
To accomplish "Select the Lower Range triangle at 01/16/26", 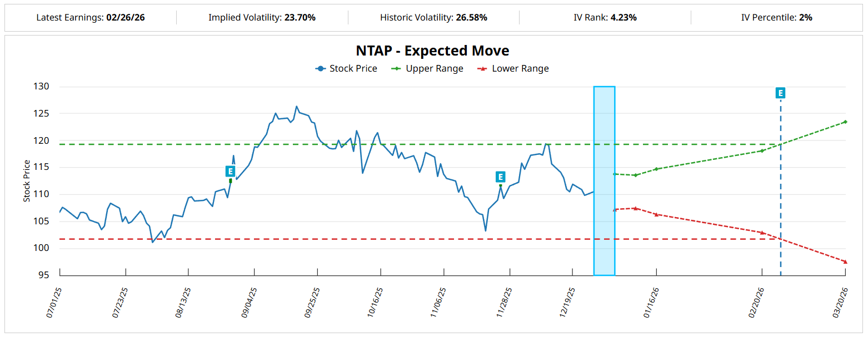I will pos(656,214).
